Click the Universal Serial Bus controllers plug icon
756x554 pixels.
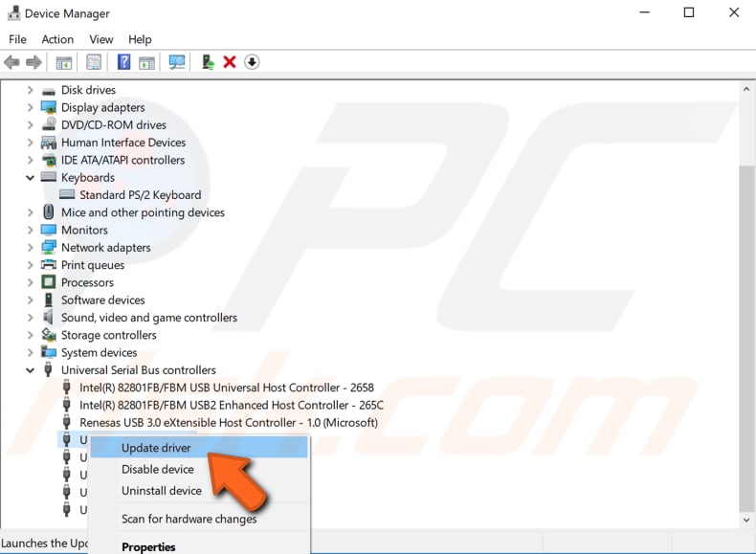click(x=48, y=369)
